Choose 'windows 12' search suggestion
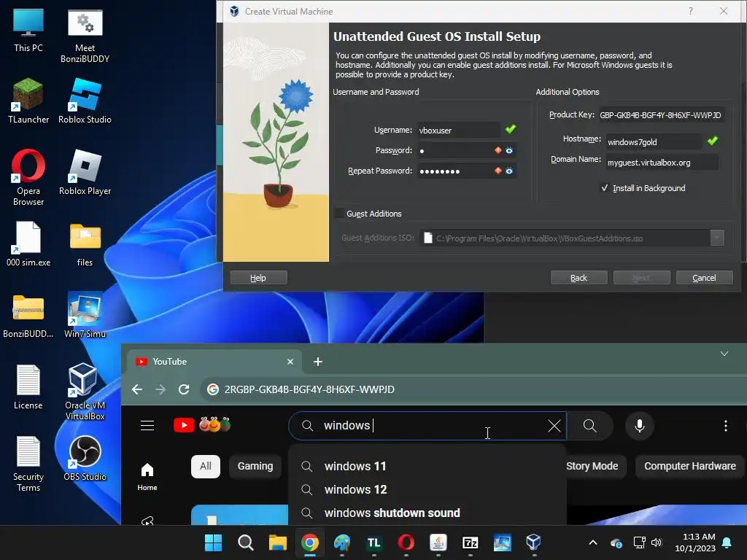Screen dimensions: 747x560 pyautogui.click(x=427, y=489)
